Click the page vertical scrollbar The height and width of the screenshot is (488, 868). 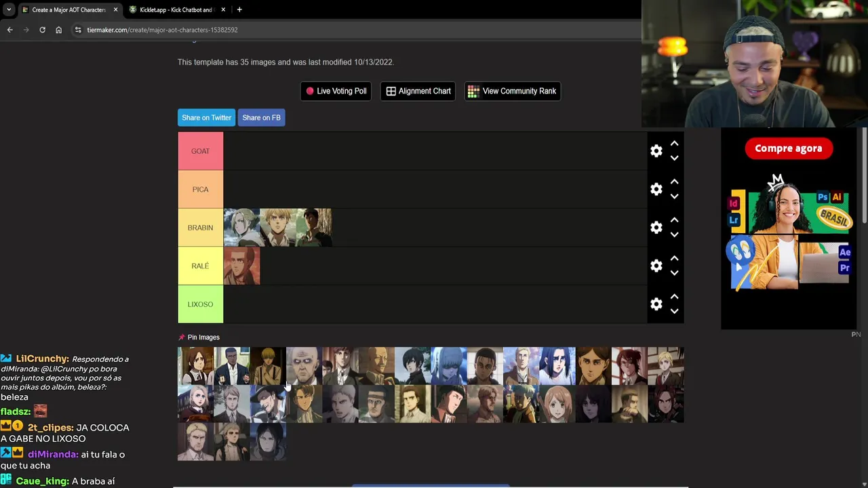coord(864,176)
